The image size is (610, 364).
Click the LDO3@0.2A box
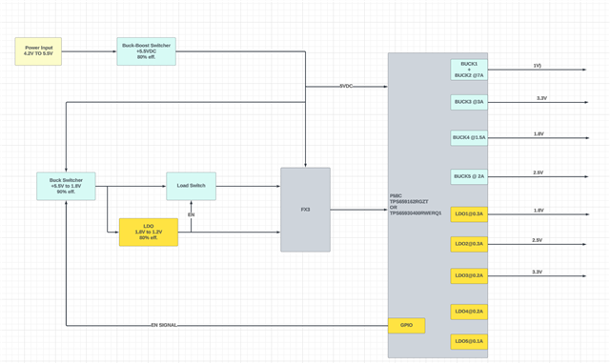tap(469, 275)
